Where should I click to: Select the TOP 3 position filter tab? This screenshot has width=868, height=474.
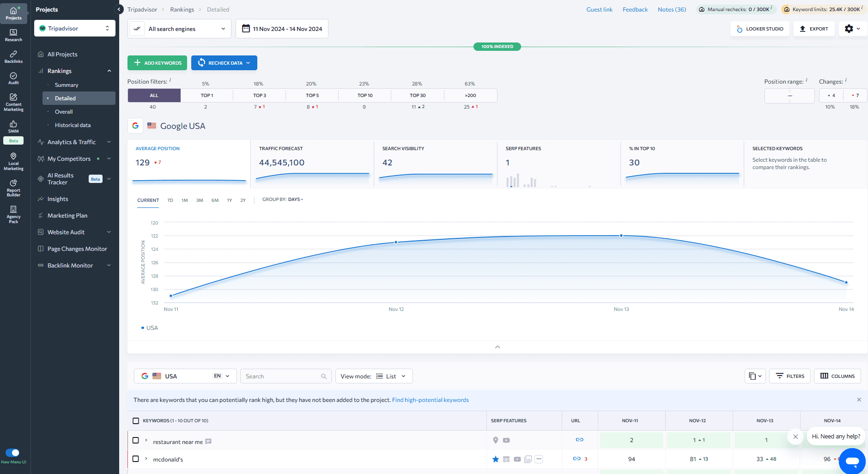(x=260, y=95)
